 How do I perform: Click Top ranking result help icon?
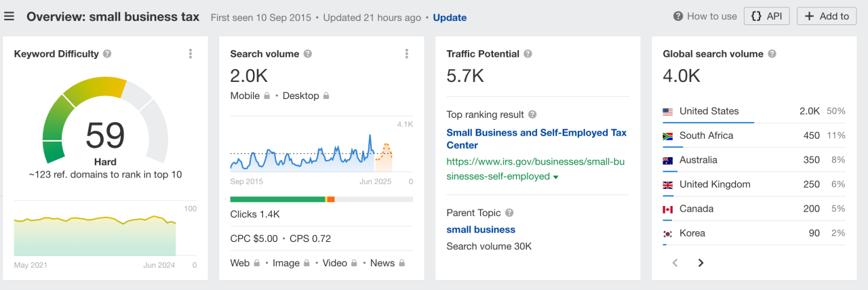[x=532, y=115]
